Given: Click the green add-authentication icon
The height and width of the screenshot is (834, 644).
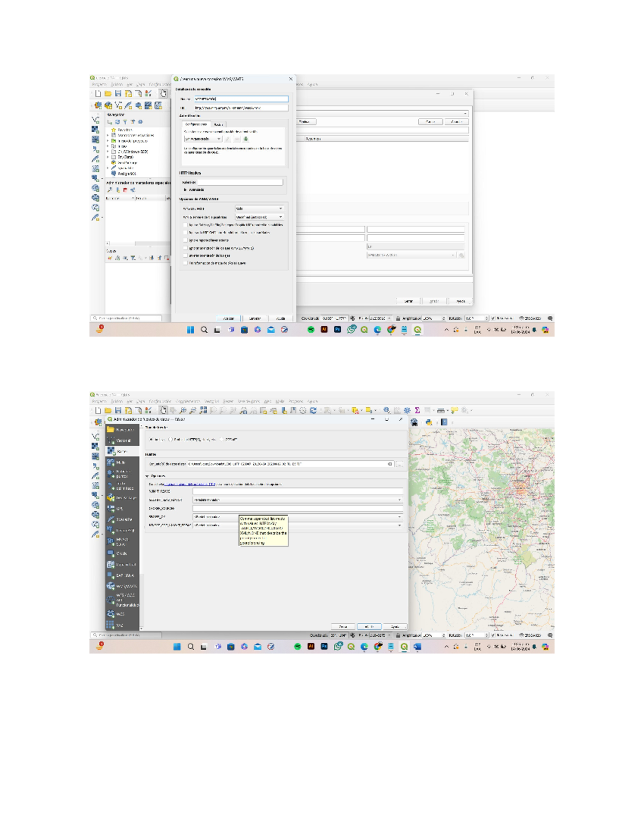Looking at the screenshot, I should point(246,139).
